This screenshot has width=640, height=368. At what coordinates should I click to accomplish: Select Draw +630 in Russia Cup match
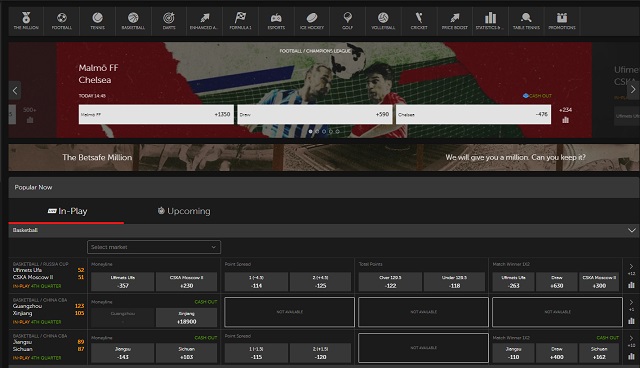point(557,282)
